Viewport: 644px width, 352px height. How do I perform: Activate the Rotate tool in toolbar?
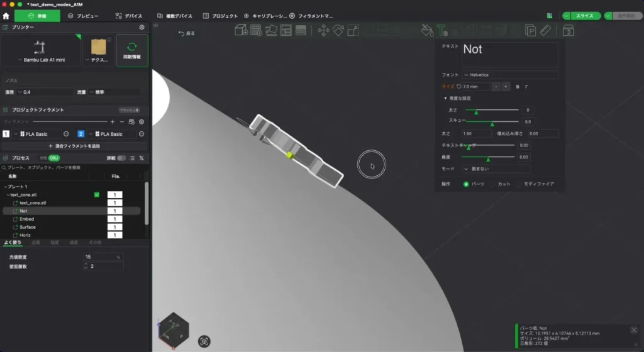click(338, 30)
